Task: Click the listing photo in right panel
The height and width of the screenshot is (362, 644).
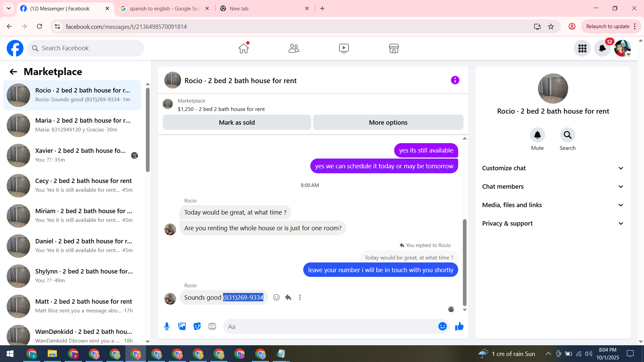Action: click(553, 88)
